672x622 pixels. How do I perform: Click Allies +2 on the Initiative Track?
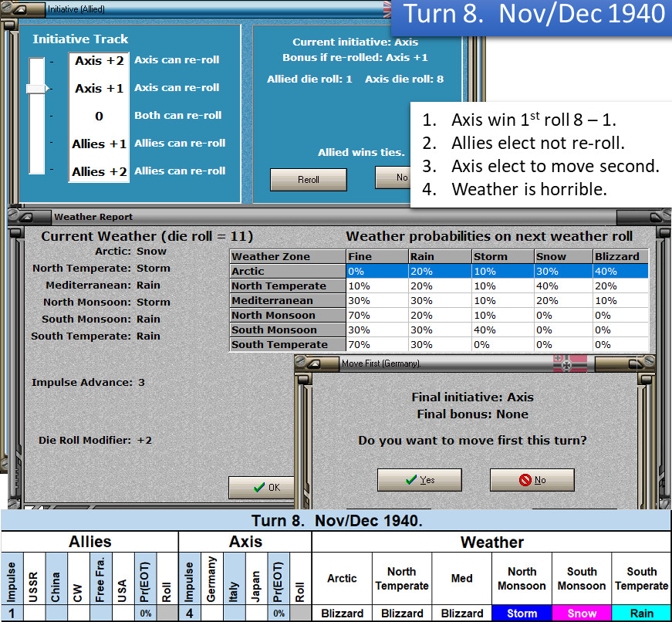(x=100, y=171)
